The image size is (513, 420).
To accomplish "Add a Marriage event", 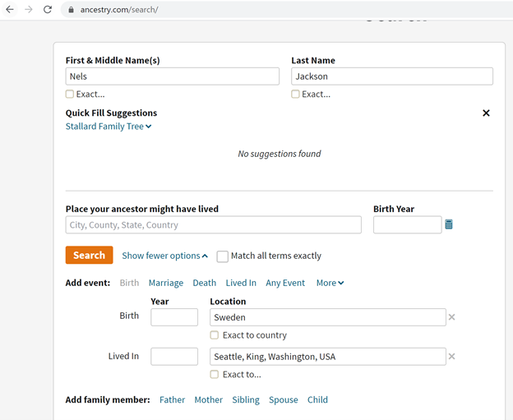I will 166,283.
